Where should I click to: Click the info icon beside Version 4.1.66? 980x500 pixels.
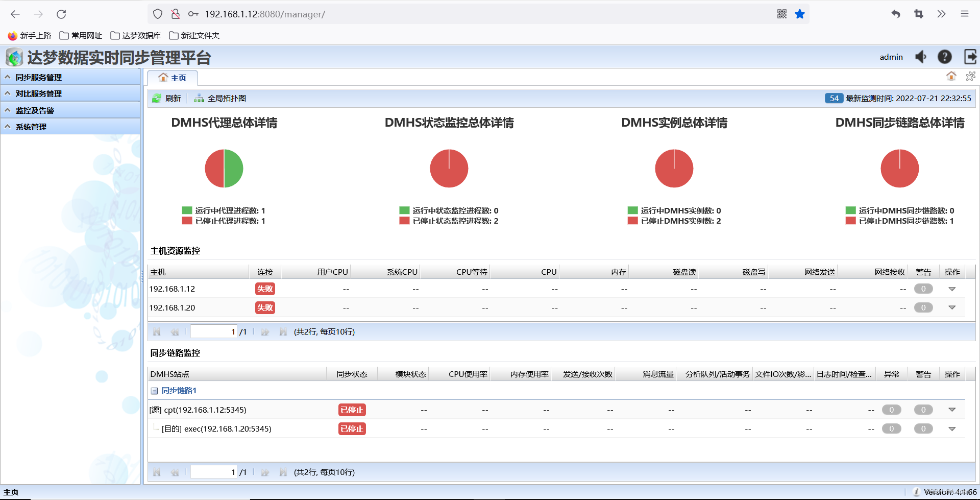pos(917,492)
